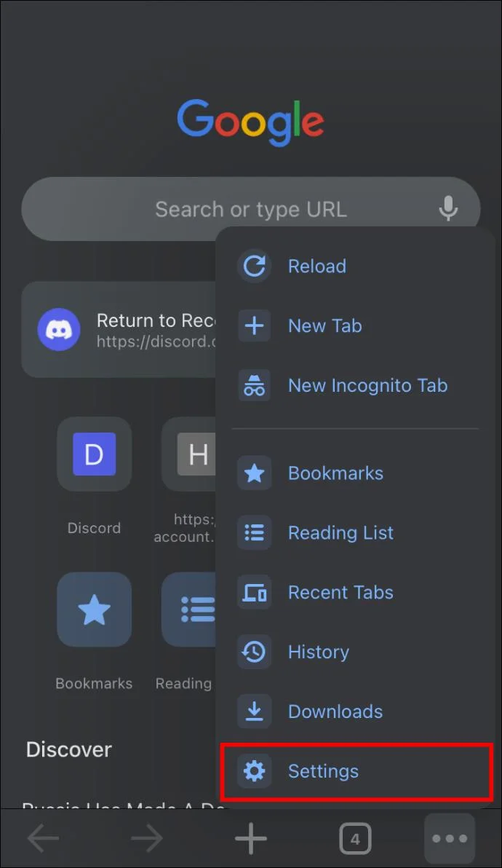Choose Recent Tabs from the menu
Viewport: 502px width, 868px height.
[340, 592]
